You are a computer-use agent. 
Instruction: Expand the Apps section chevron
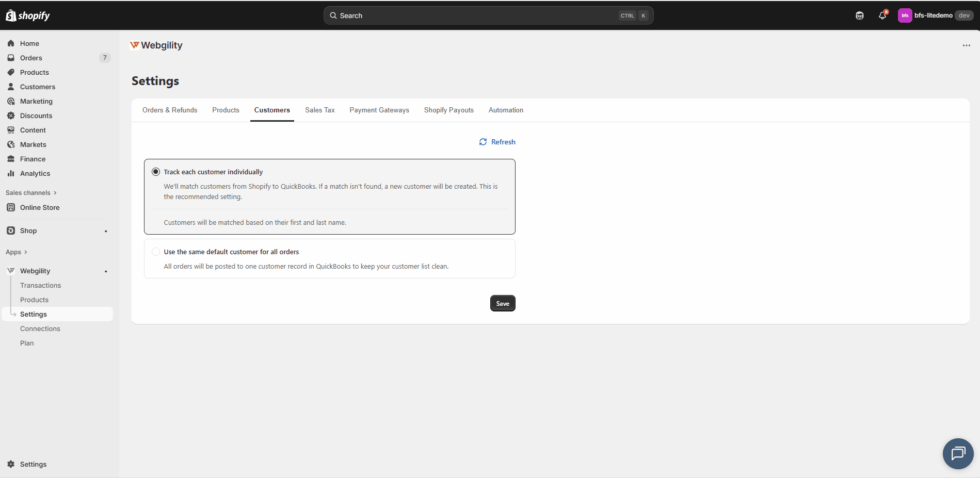coord(25,252)
